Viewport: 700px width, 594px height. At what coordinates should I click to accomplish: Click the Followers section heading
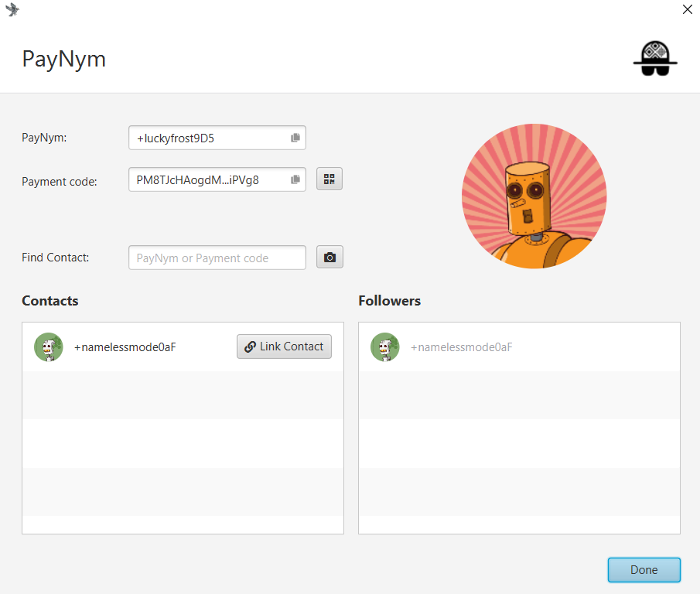(389, 301)
